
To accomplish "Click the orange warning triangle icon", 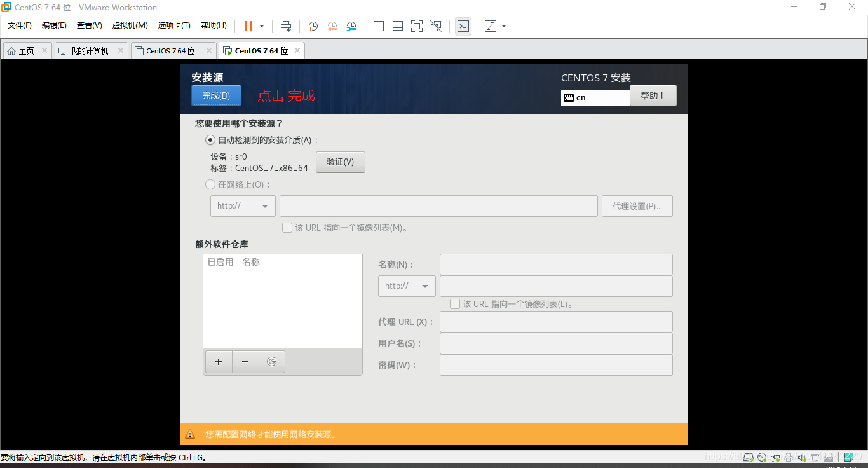I will (190, 434).
